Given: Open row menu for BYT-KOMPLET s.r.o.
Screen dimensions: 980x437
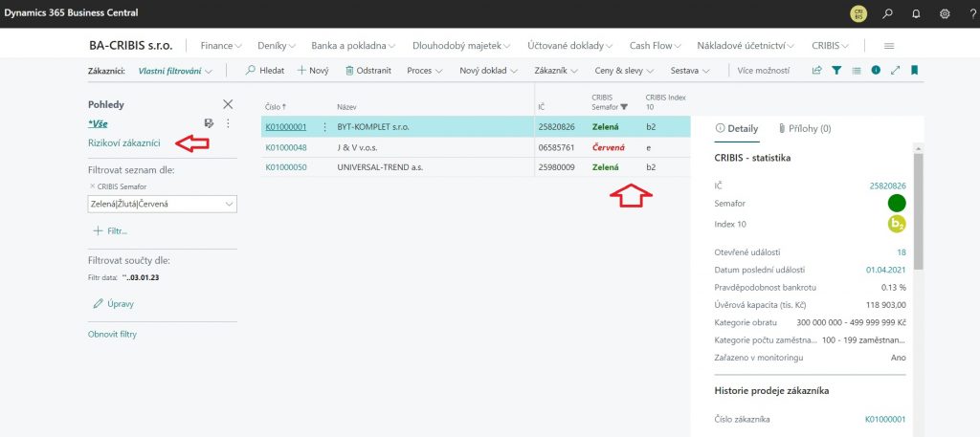Looking at the screenshot, I should pyautogui.click(x=324, y=127).
